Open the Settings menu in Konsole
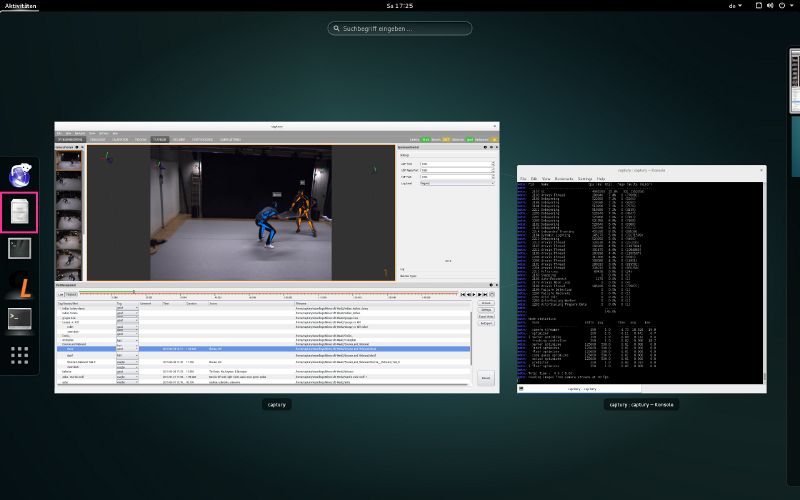 tap(585, 179)
